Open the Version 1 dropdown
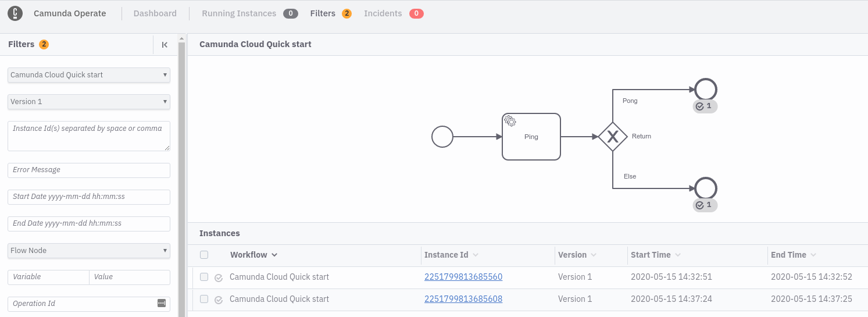Screen dimensions: 868x317 [89, 102]
